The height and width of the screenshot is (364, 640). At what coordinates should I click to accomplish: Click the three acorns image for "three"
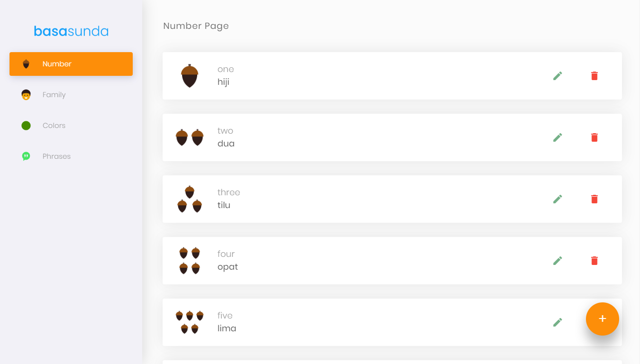click(190, 199)
